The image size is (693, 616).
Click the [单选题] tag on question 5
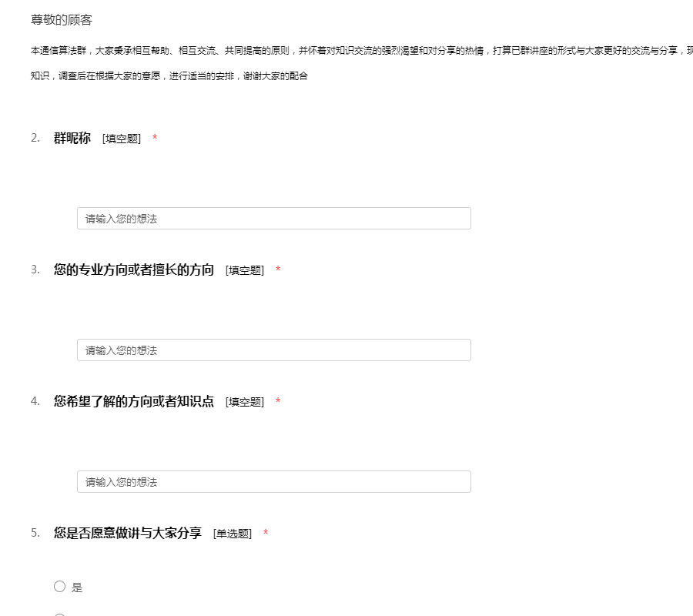pos(233,534)
